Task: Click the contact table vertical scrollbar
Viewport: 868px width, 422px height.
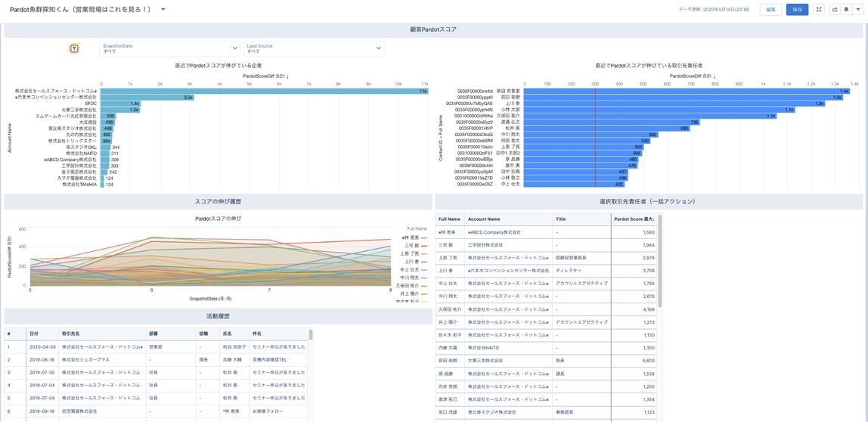Action: click(660, 260)
